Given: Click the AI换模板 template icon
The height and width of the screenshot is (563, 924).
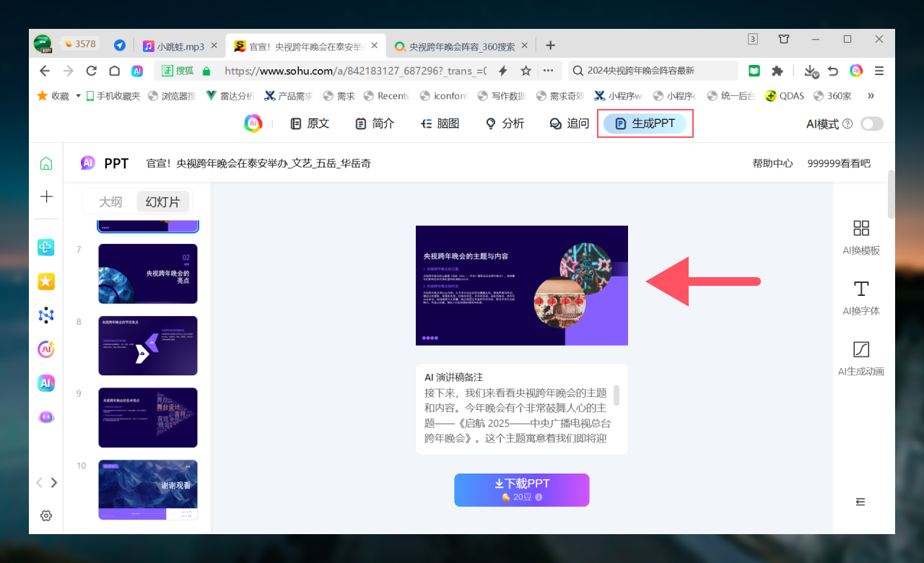Looking at the screenshot, I should (x=861, y=229).
